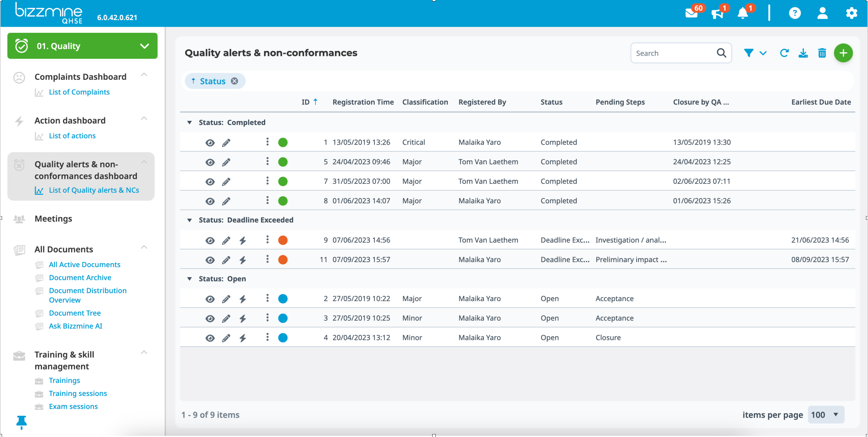View record 1 using the eye icon
Image resolution: width=868 pixels, height=437 pixels.
click(x=210, y=142)
